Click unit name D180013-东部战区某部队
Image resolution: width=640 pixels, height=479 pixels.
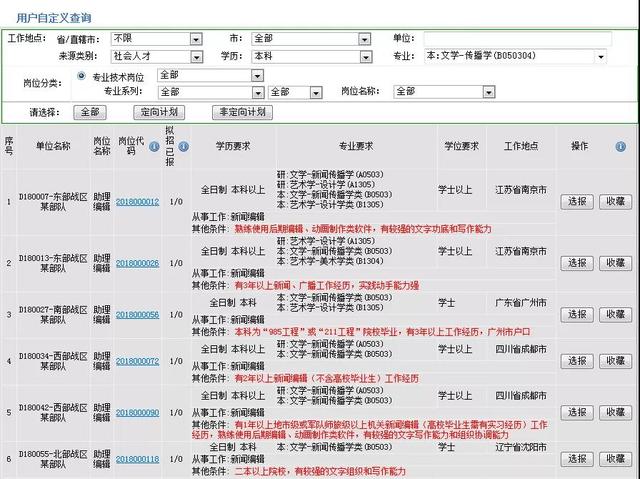click(x=53, y=264)
